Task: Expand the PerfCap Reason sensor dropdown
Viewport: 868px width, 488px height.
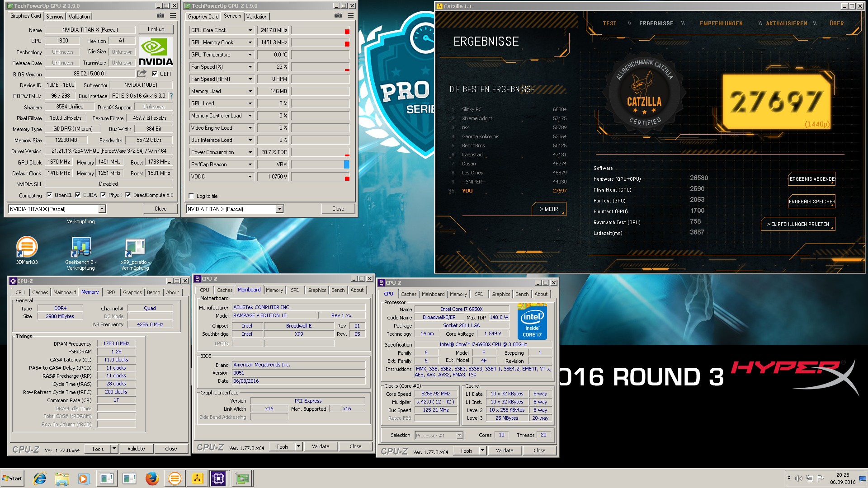Action: [250, 164]
